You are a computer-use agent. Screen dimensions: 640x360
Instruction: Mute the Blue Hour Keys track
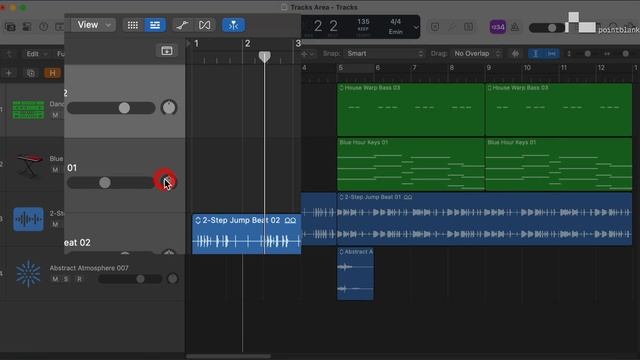tap(55, 170)
